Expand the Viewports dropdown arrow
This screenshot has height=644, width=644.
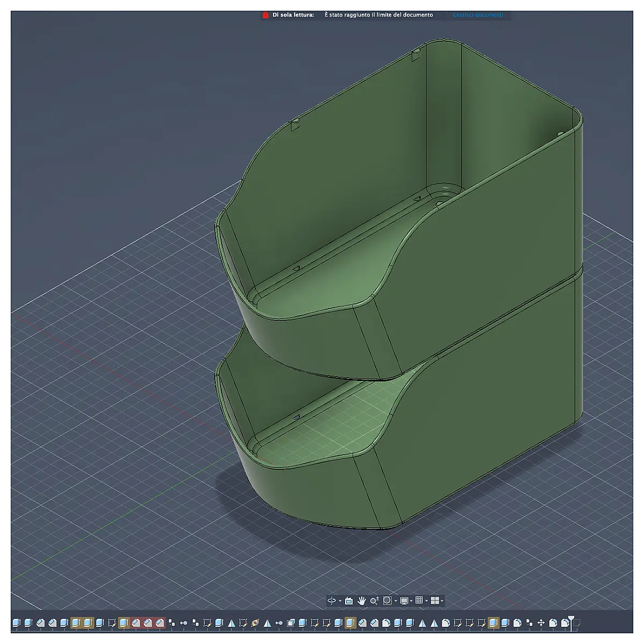point(442,601)
